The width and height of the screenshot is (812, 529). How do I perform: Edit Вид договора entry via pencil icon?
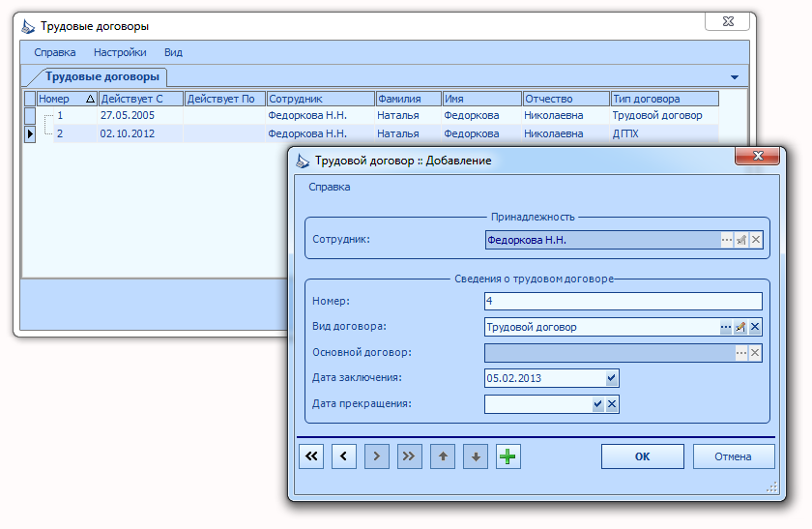(x=740, y=327)
